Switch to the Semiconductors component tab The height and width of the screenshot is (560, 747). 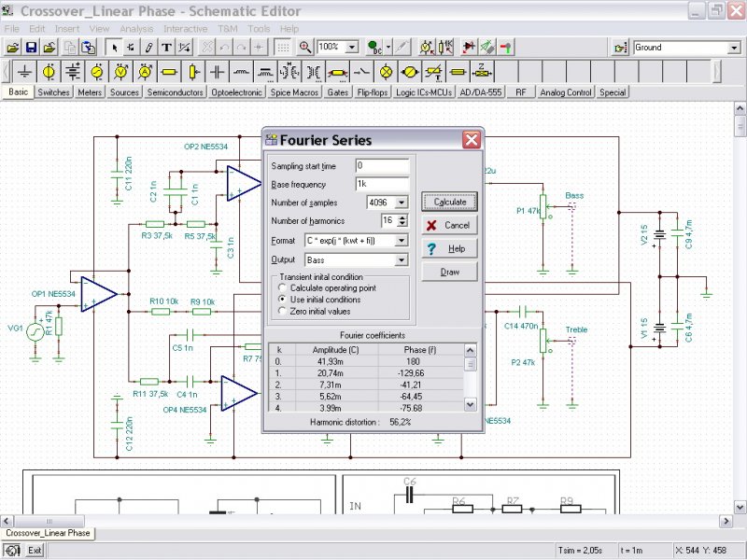[176, 92]
